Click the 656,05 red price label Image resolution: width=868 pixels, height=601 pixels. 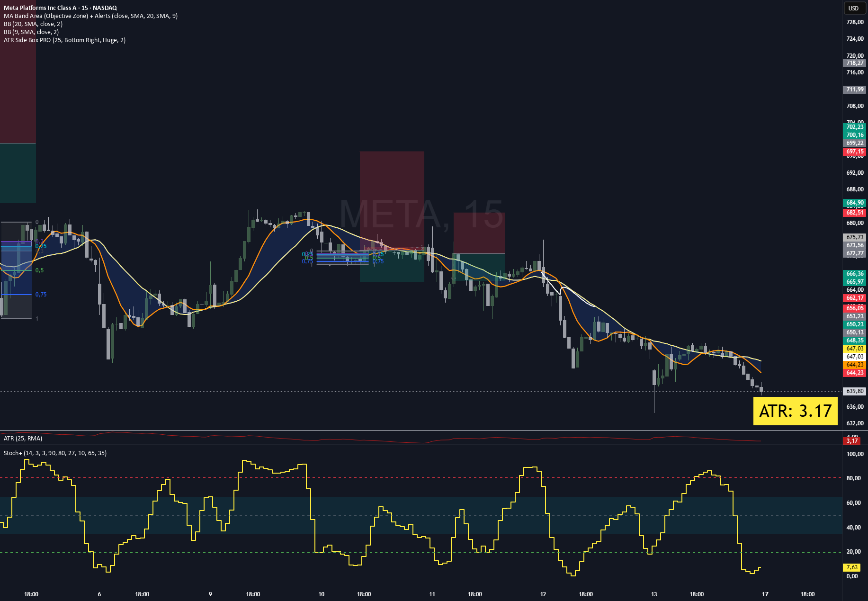[855, 308]
